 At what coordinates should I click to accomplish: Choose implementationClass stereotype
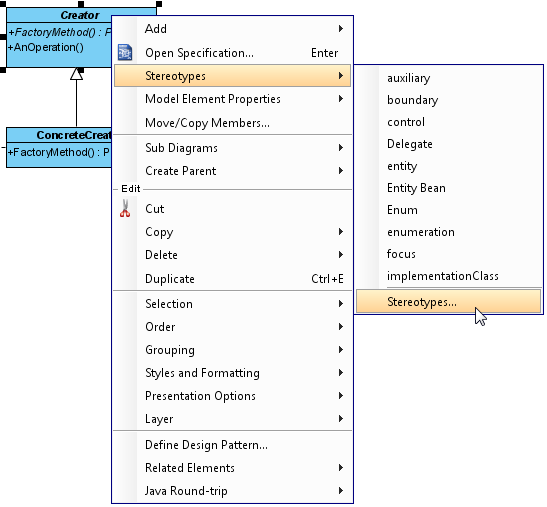(448, 276)
